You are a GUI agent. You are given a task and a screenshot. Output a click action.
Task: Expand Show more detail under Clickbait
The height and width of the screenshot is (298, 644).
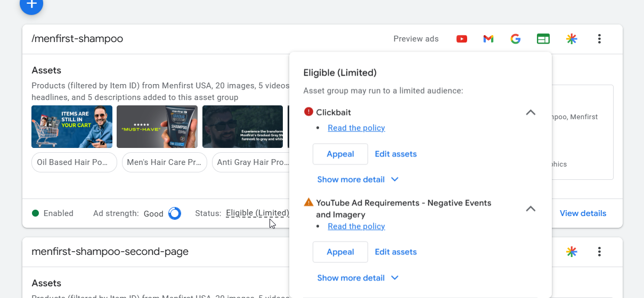pos(358,179)
